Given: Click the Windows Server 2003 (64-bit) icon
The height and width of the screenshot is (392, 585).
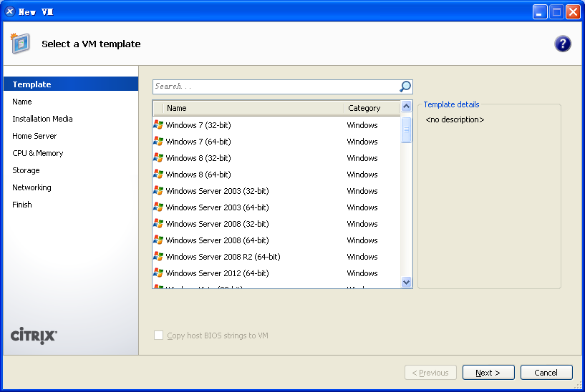Looking at the screenshot, I should (x=158, y=207).
